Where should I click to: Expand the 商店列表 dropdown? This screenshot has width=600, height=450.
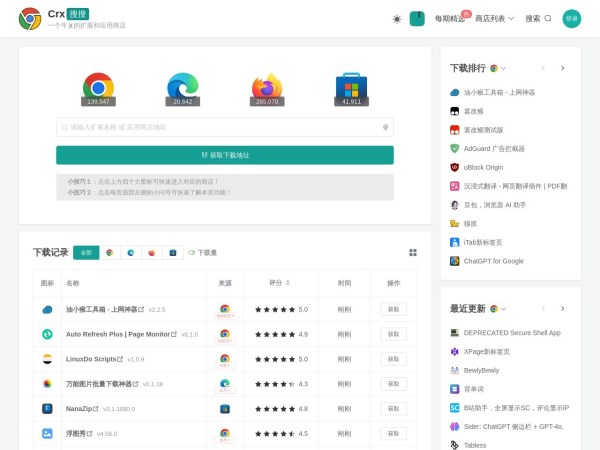pos(494,18)
